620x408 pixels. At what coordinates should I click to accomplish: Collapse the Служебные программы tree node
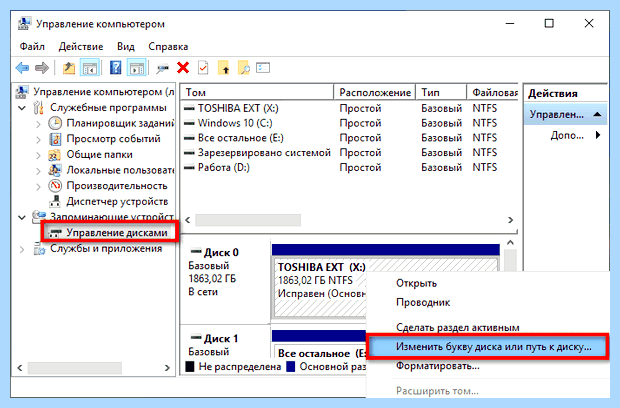coord(22,108)
